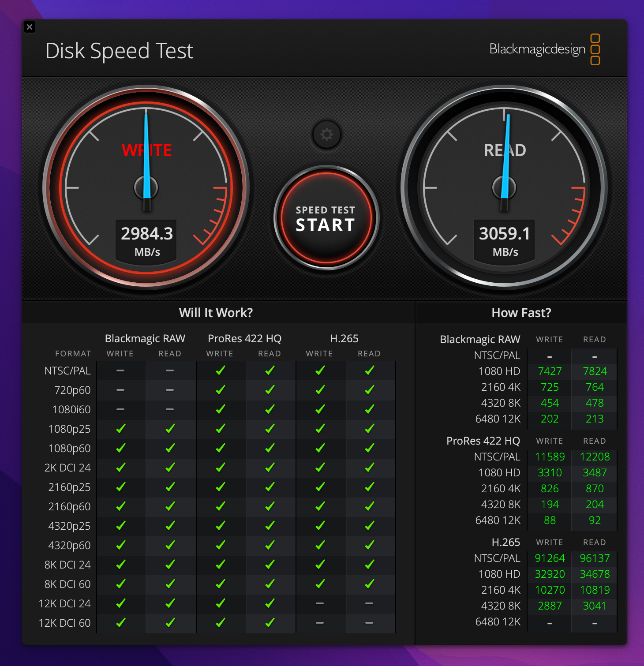Image resolution: width=644 pixels, height=666 pixels.
Task: Click Blackmagic RAW write dash for NTSC/PAL
Action: coord(120,370)
